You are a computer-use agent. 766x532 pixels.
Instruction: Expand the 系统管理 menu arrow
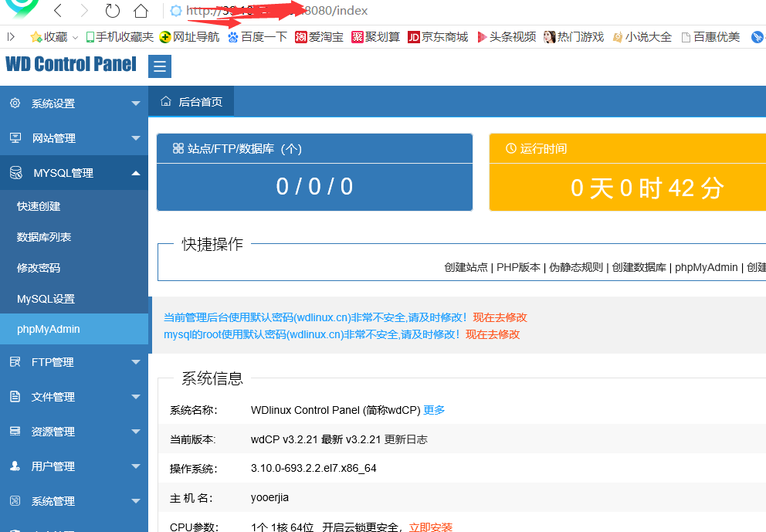coord(136,501)
